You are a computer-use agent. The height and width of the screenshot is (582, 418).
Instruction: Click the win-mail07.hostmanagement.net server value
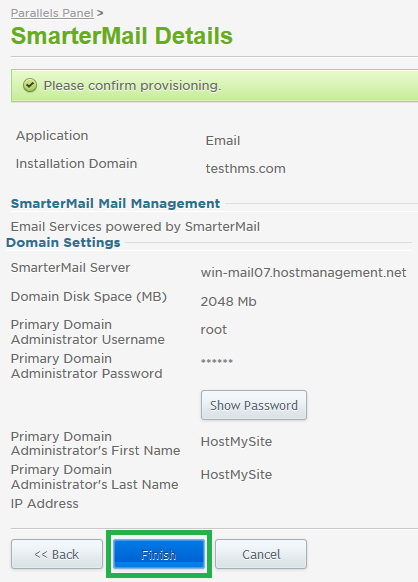(303, 273)
